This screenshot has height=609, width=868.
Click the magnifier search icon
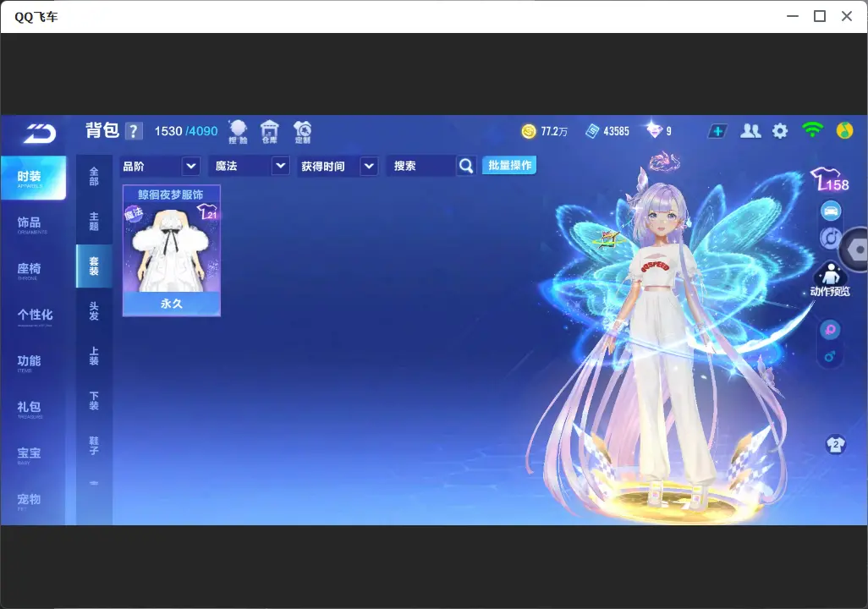pyautogui.click(x=466, y=166)
